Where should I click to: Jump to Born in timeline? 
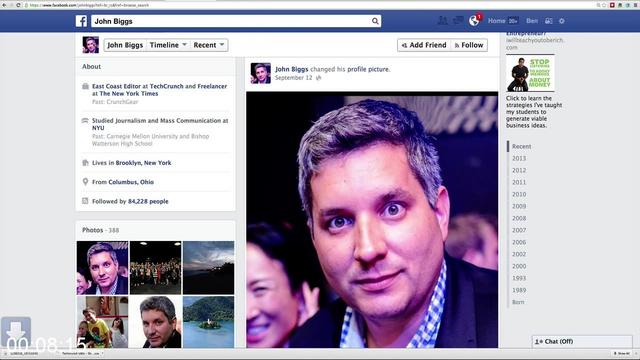coord(518,302)
